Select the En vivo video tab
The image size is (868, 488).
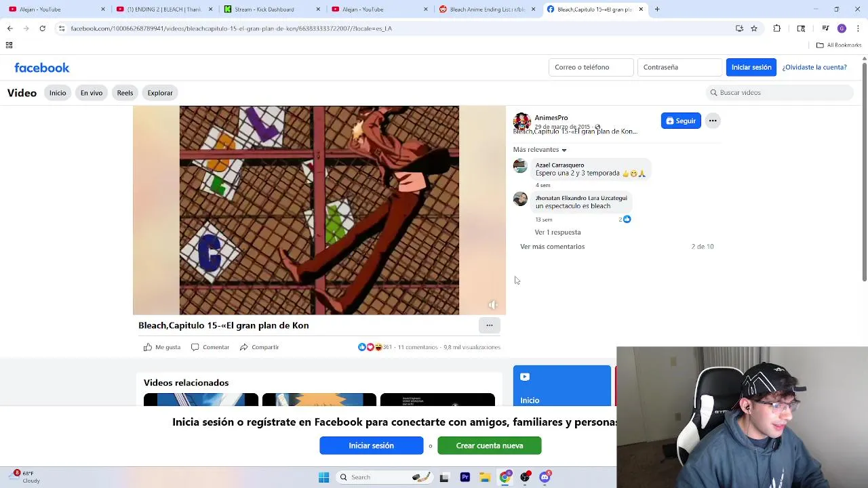(x=92, y=93)
